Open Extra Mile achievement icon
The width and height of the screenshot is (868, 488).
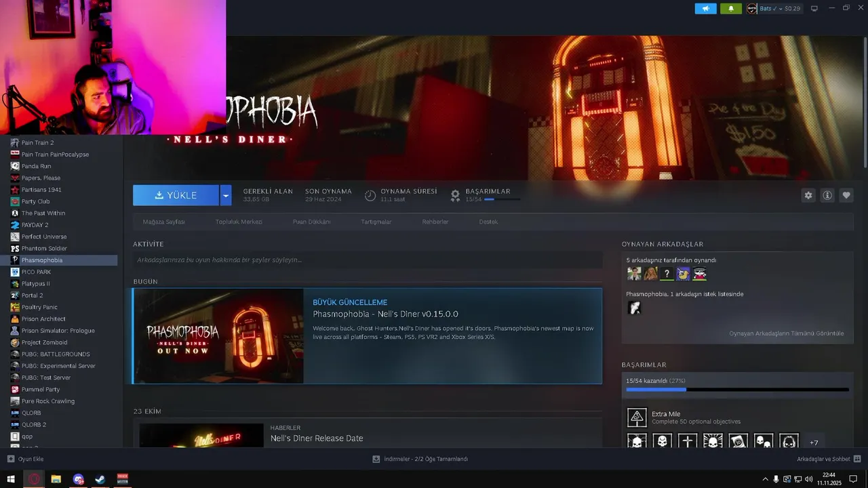637,418
